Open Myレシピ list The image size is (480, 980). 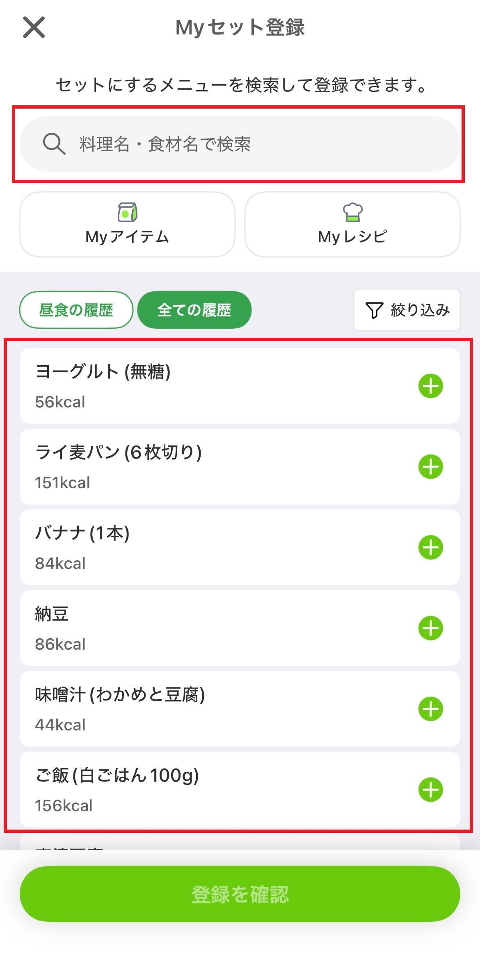(352, 225)
